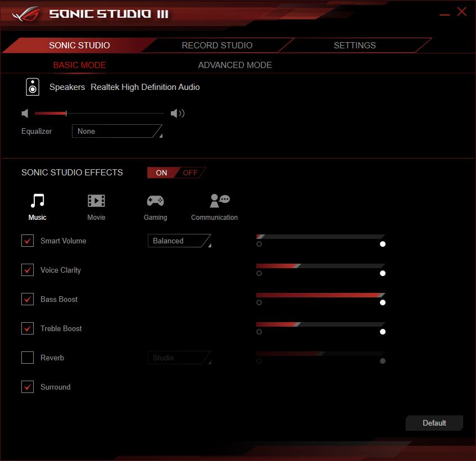The width and height of the screenshot is (476, 461).
Task: Turn Sonic Studio Effects ON
Action: click(x=161, y=173)
